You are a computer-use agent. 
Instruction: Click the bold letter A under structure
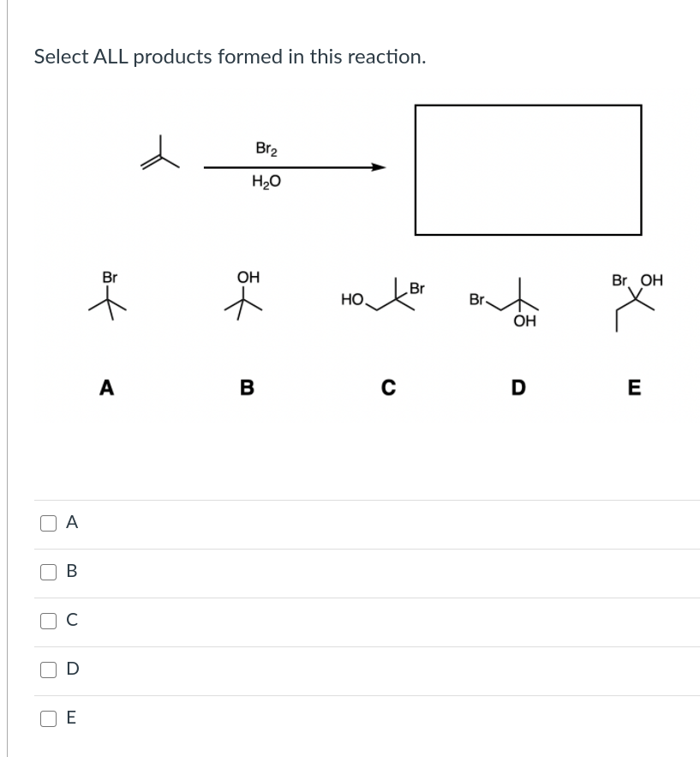[x=106, y=388]
